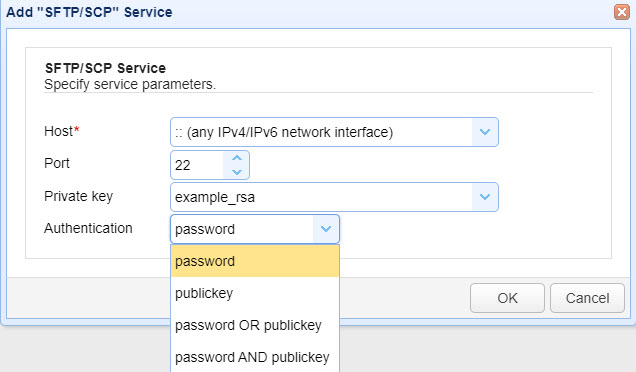Image resolution: width=636 pixels, height=372 pixels.
Task: Click the dialog title bar text
Action: (x=89, y=12)
